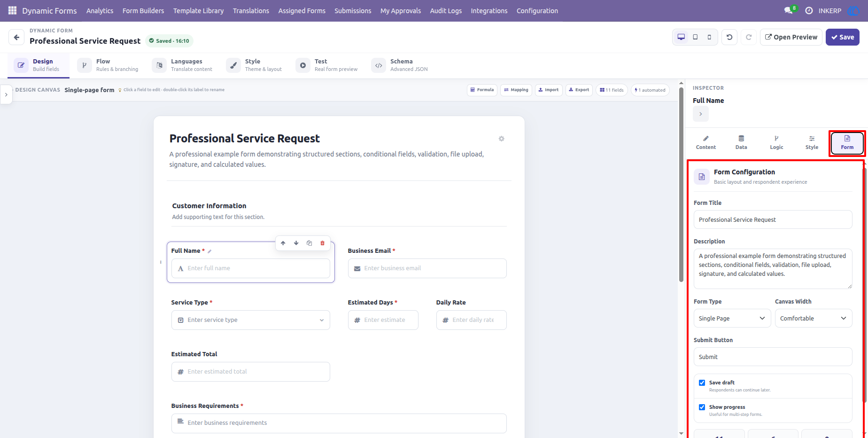
Task: Click the Export button in canvas toolbar
Action: click(x=579, y=90)
